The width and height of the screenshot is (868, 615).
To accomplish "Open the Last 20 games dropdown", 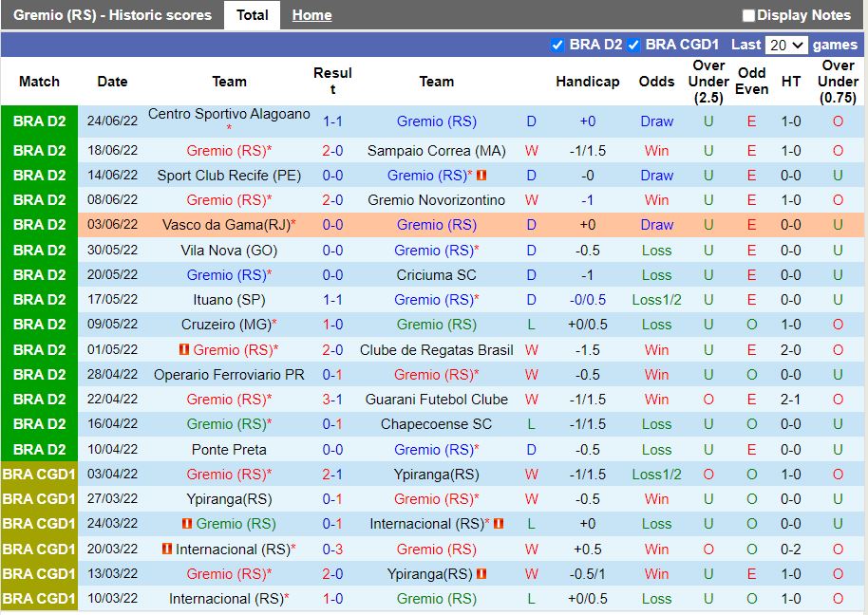I will (786, 45).
